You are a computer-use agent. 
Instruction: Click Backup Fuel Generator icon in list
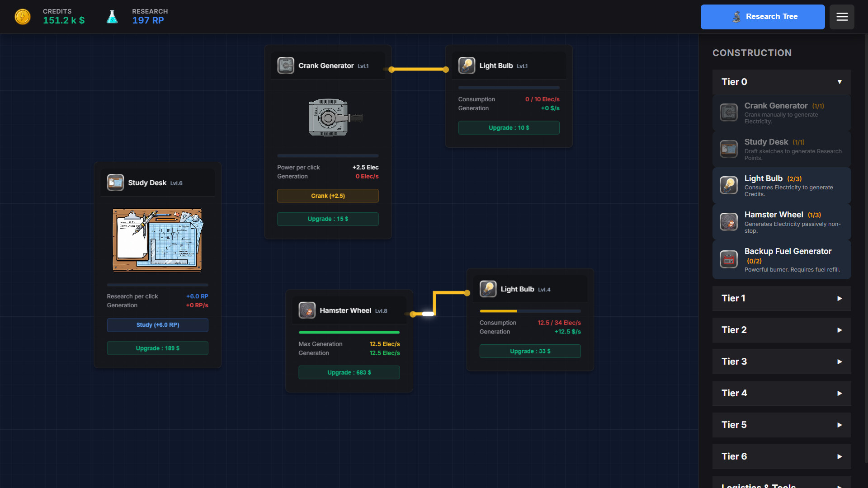point(729,259)
